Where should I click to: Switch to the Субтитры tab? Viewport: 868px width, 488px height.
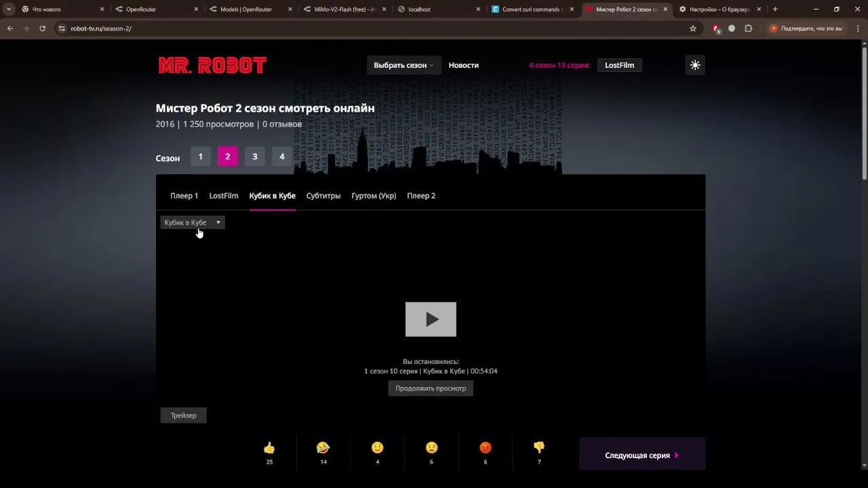coord(323,196)
